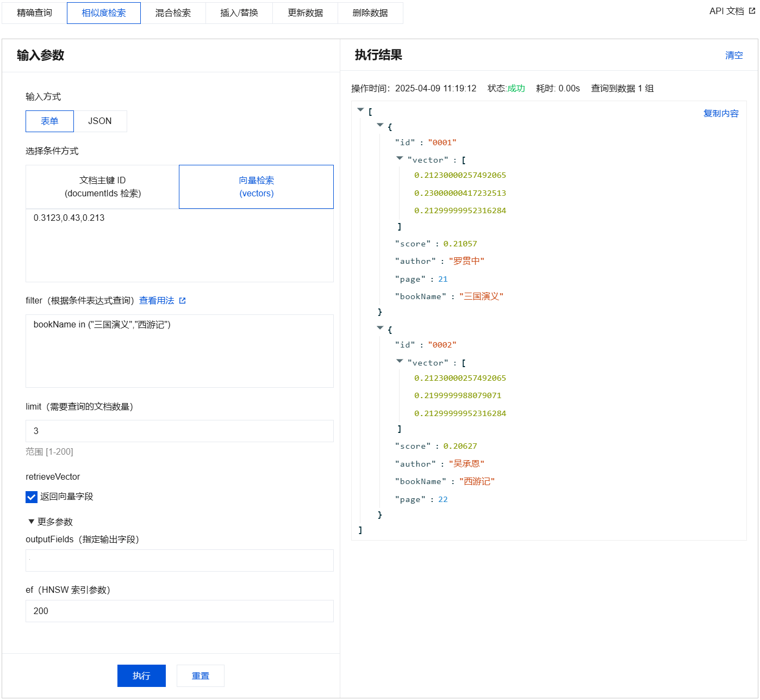Click 复制内容 to copy result
This screenshot has height=700, width=760.
click(x=720, y=113)
